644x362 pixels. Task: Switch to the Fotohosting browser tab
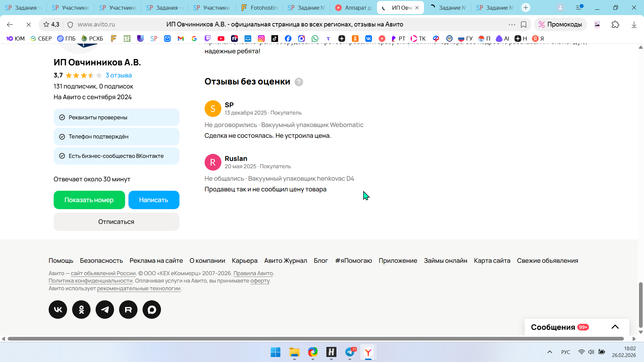(x=259, y=8)
